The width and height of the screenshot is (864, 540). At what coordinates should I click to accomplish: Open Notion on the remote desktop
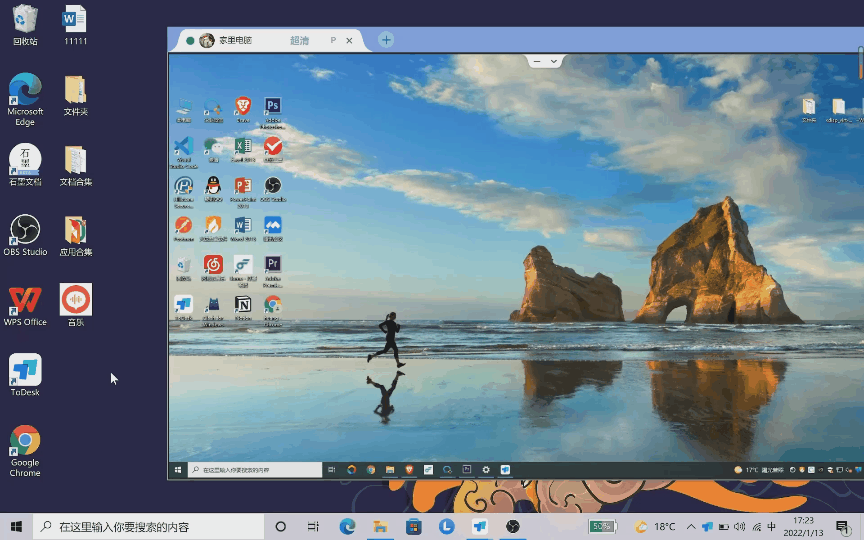click(242, 304)
